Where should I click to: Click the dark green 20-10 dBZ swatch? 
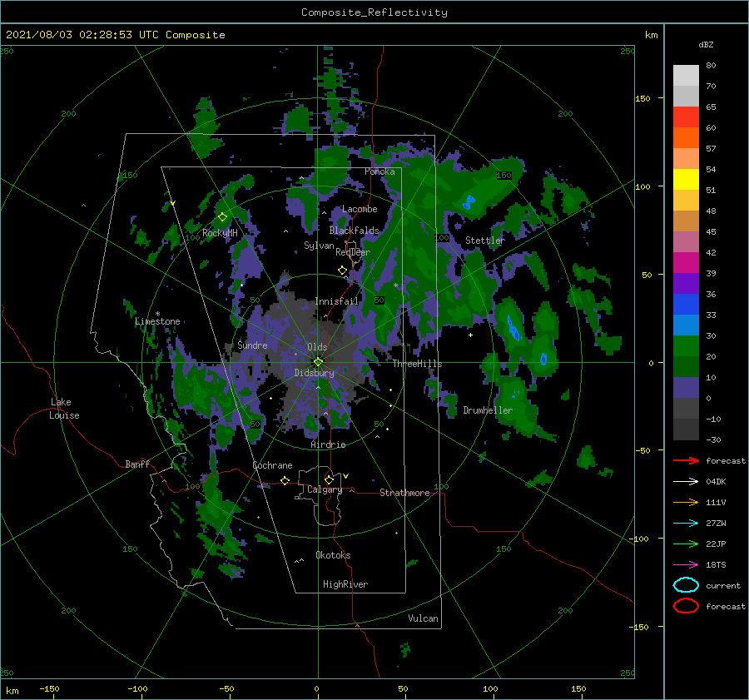click(686, 367)
